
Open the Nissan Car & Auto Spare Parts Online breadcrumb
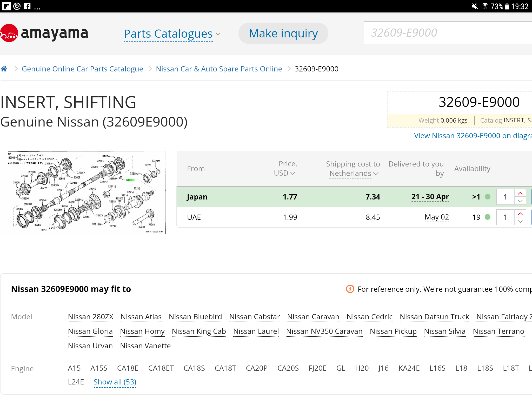[219, 69]
